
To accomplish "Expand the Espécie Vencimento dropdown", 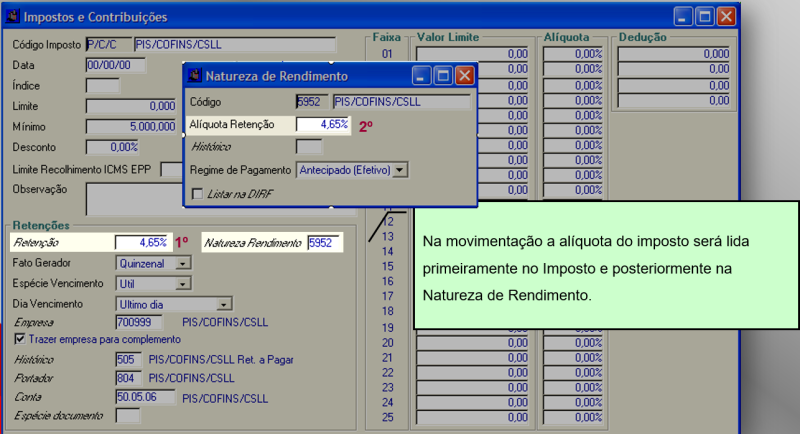I will coord(183,284).
